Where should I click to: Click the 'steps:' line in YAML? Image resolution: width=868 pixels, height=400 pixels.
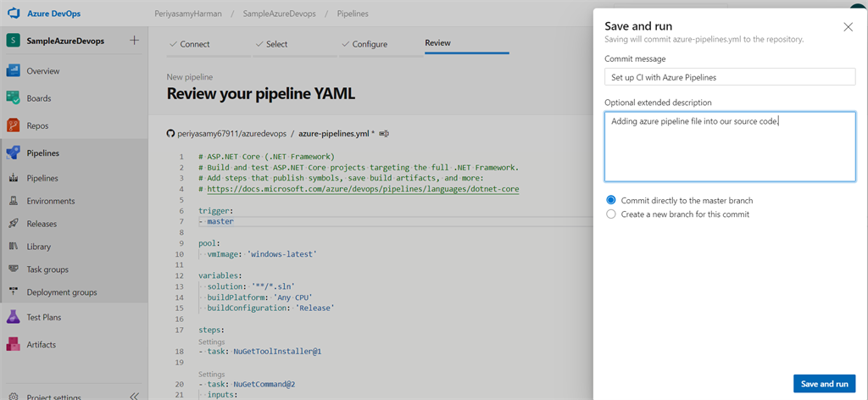pos(211,331)
